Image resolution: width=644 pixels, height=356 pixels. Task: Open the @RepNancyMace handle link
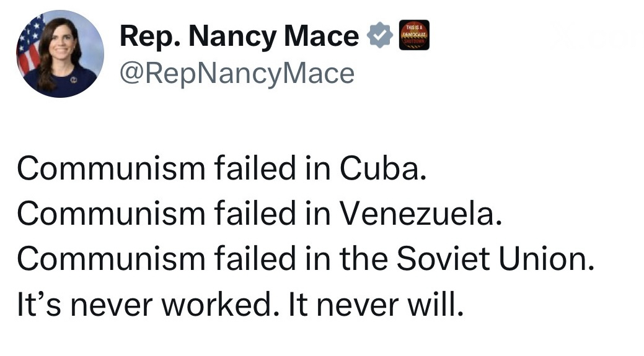click(x=237, y=73)
